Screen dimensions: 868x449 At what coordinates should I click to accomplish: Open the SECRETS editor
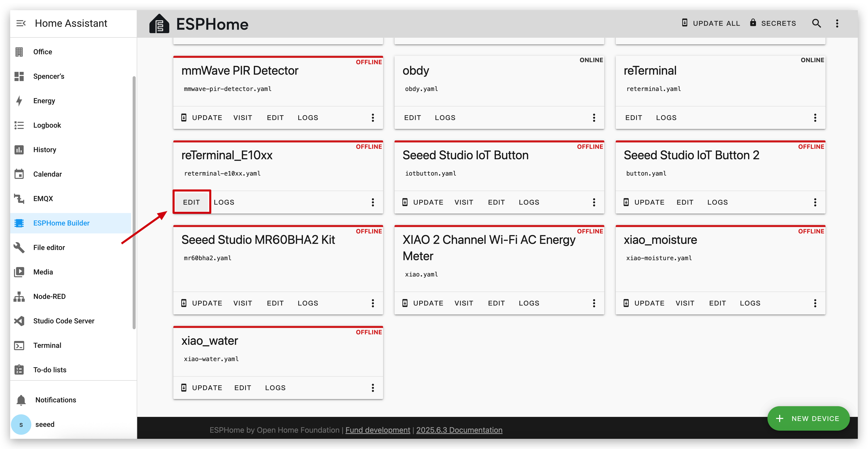click(773, 23)
